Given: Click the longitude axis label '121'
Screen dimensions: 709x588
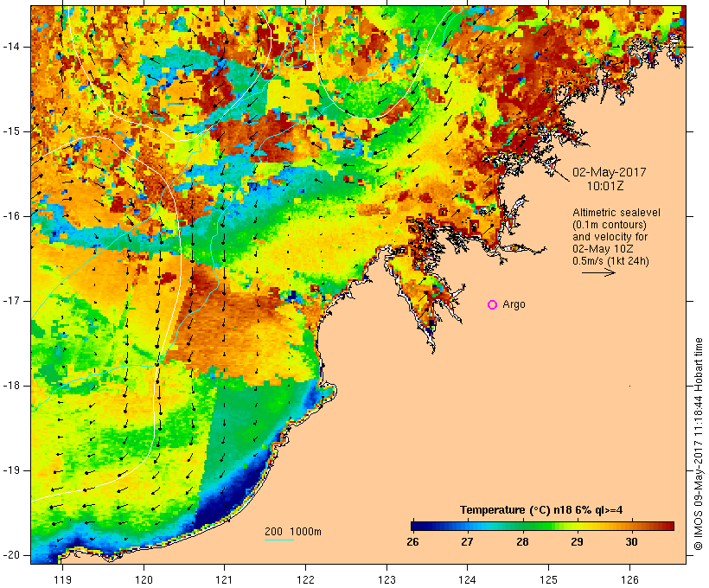Looking at the screenshot, I should point(224,579).
